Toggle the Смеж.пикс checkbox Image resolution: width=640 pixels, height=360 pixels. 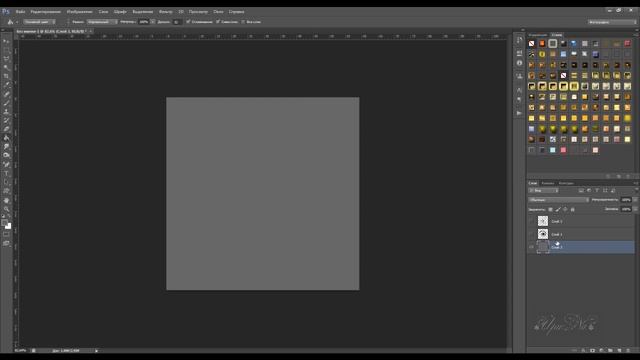coord(218,22)
